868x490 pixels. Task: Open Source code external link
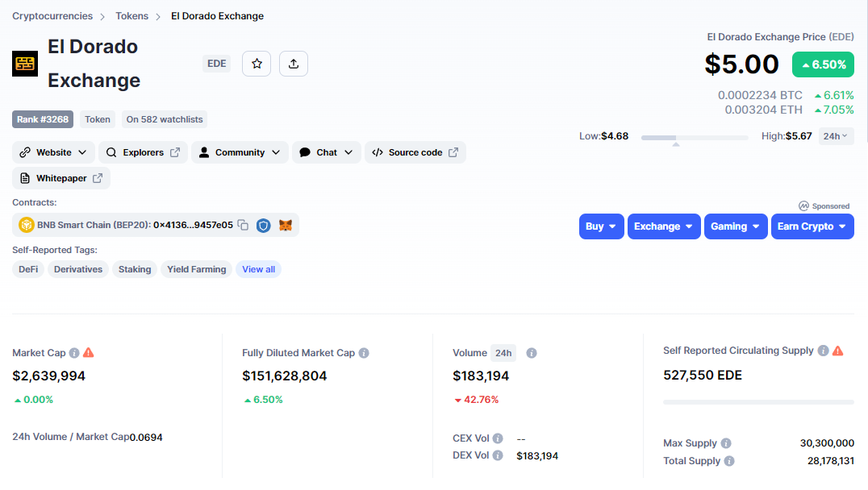[415, 152]
